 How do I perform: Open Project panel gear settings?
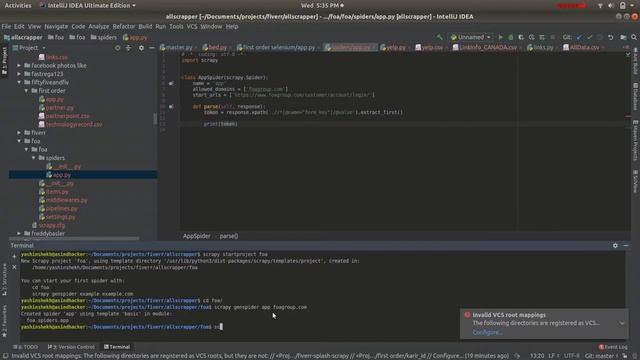point(141,48)
